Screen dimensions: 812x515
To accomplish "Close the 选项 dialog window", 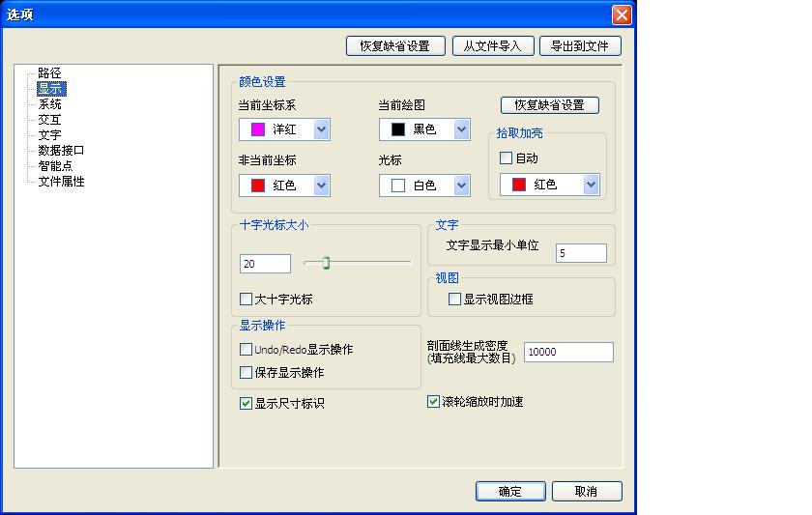I will click(x=622, y=14).
